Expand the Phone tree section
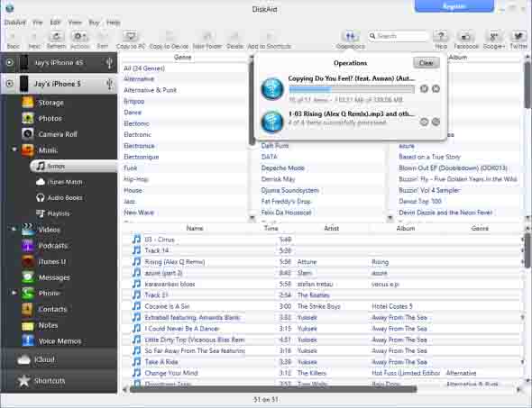Screen dimensions: 532x408 [14, 293]
